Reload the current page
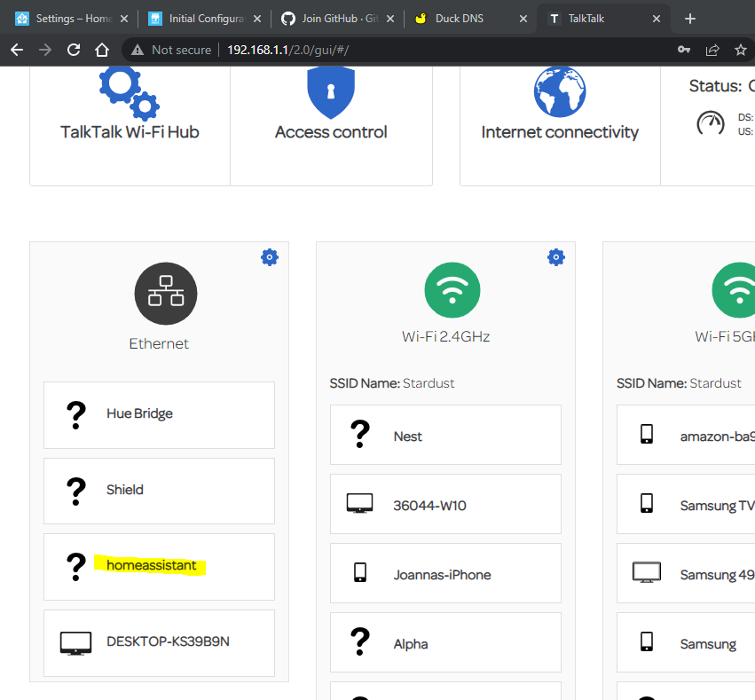755x700 pixels. click(x=74, y=50)
